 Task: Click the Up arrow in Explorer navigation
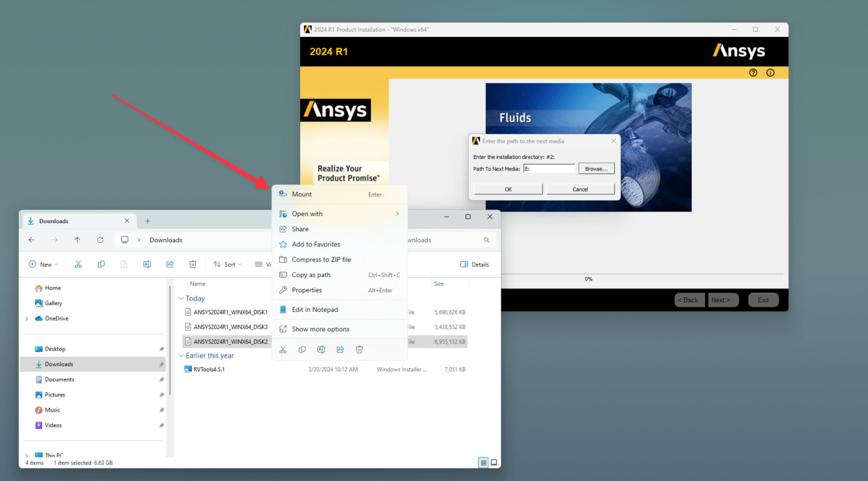77,240
